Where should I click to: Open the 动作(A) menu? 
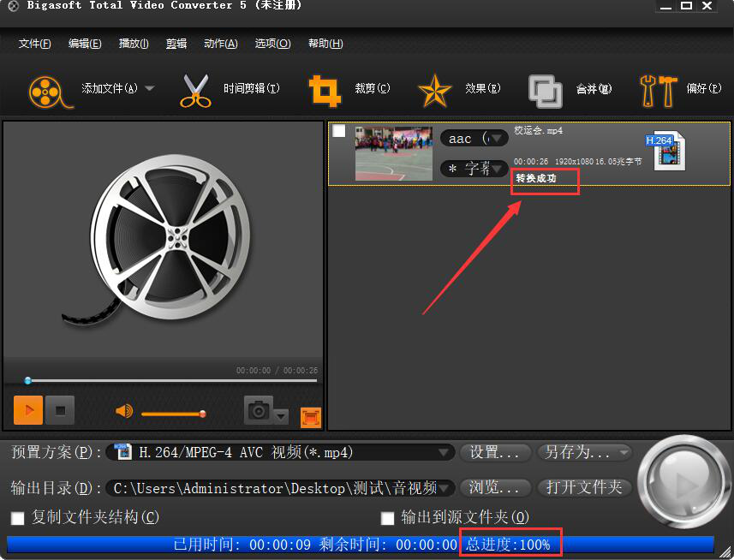pyautogui.click(x=221, y=44)
